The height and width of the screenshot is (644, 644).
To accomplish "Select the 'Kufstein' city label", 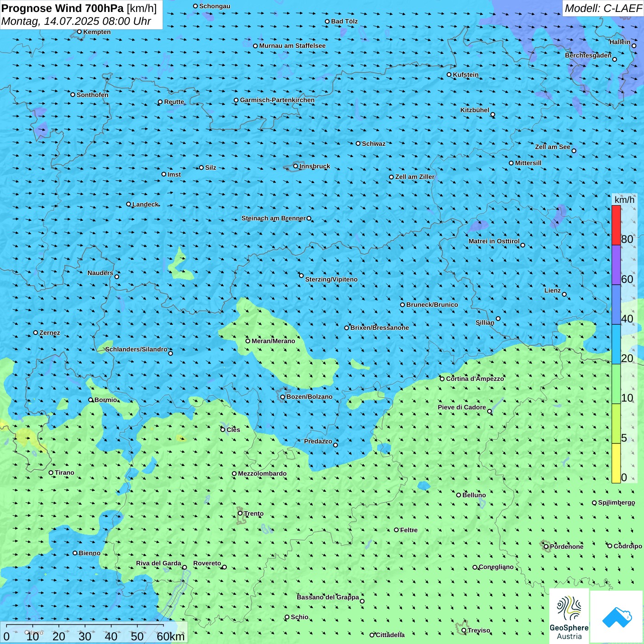I will 466,75.
